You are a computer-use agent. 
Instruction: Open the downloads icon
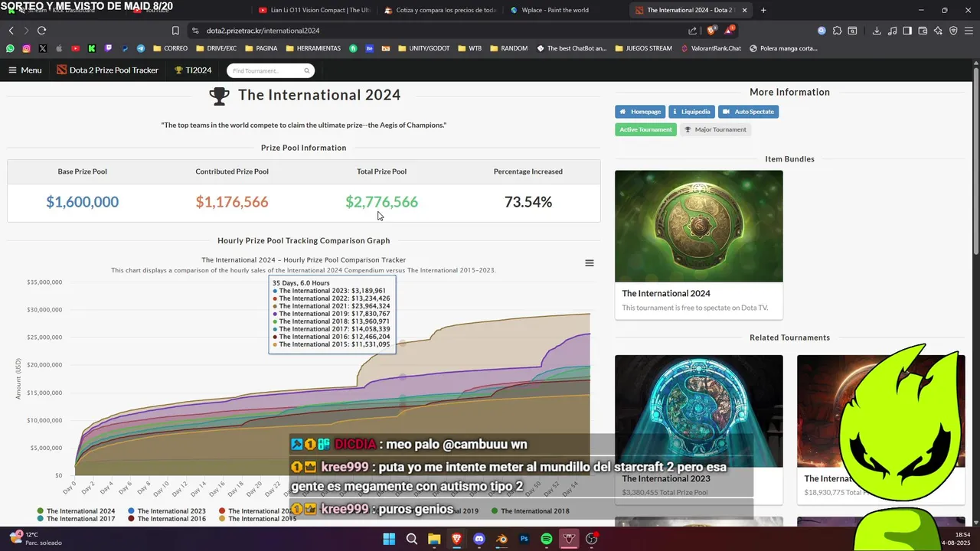pyautogui.click(x=877, y=31)
